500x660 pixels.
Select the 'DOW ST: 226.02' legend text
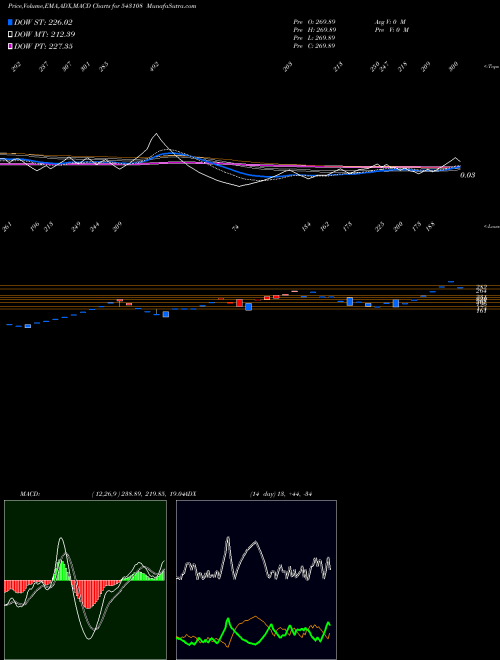tap(43, 22)
